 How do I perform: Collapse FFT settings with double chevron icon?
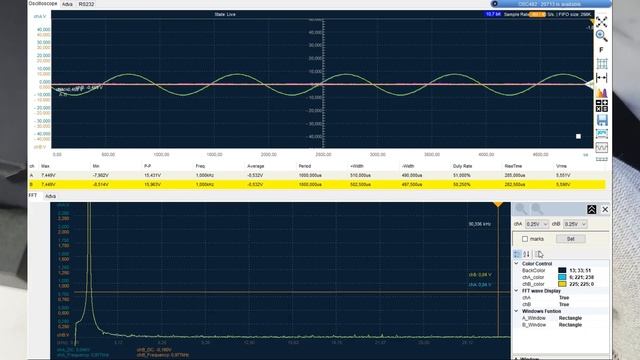pyautogui.click(x=591, y=209)
